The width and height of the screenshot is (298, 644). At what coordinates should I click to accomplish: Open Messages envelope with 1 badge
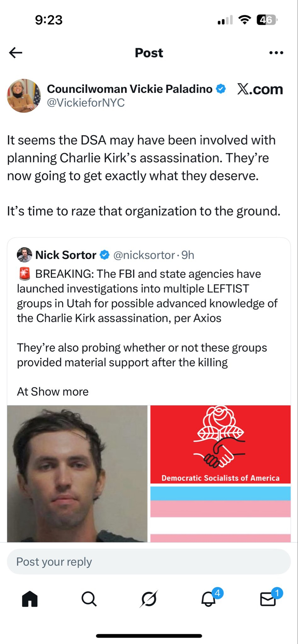click(x=268, y=599)
